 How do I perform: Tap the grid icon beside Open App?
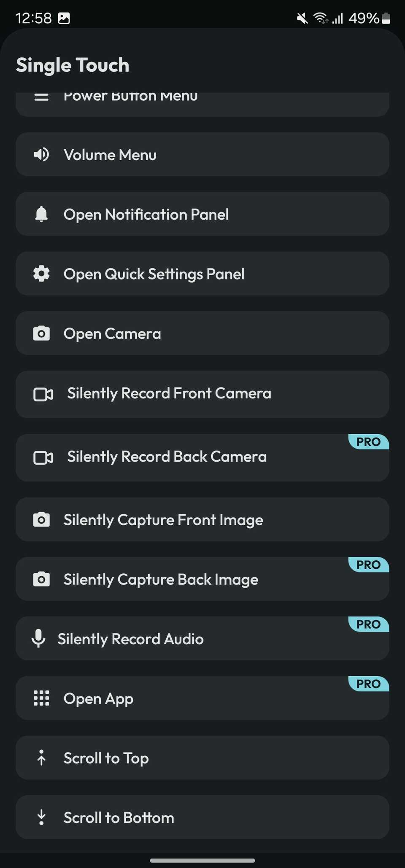[41, 698]
